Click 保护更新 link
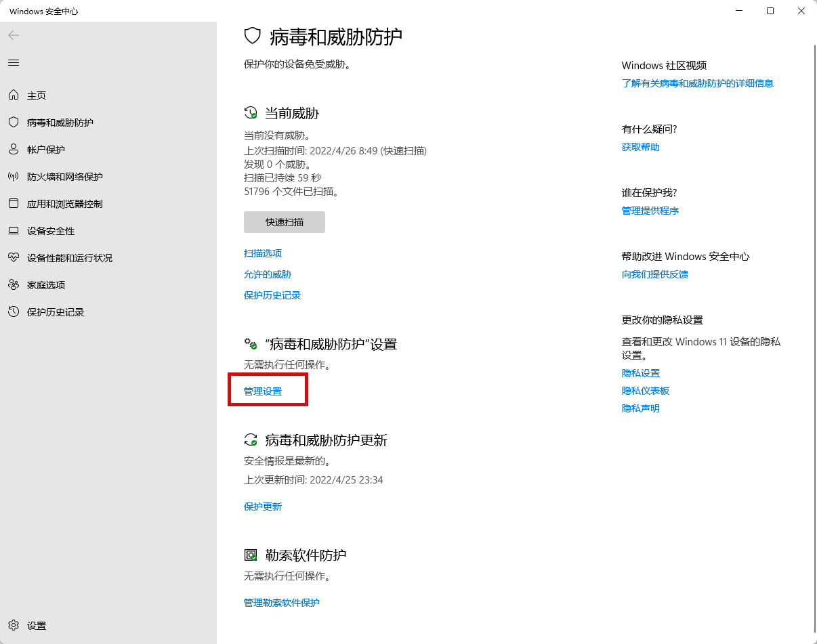The image size is (817, 644). click(263, 507)
